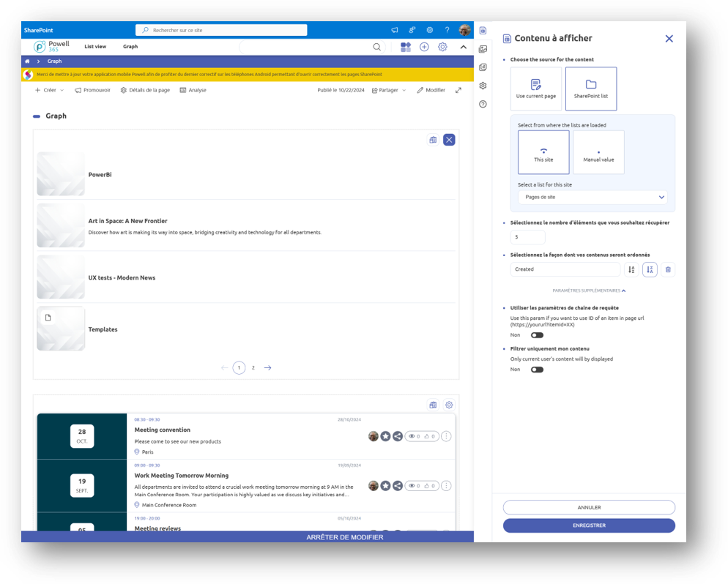
Task: Open the Graph web part template icon
Action: tap(433, 140)
